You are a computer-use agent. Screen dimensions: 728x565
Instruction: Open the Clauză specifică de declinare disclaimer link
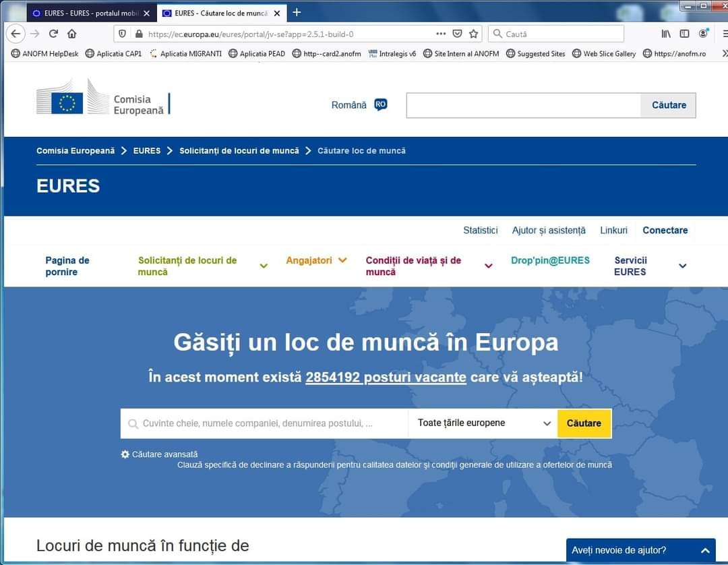tap(394, 465)
